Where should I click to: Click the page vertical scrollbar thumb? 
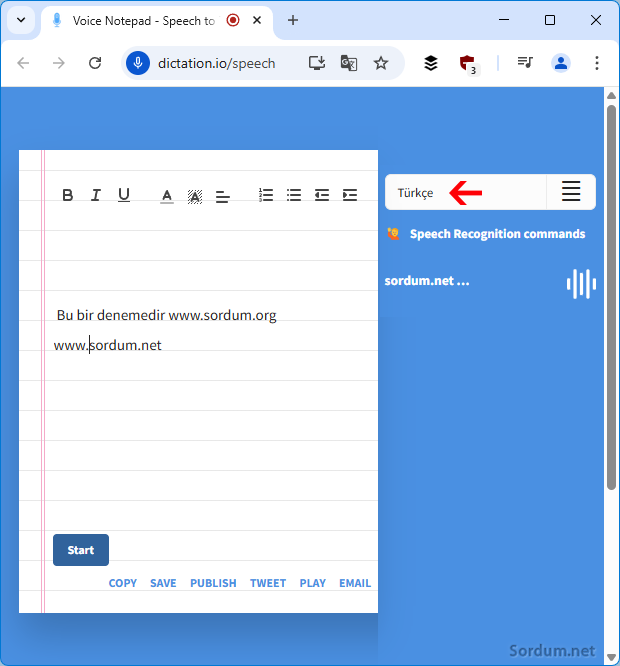[611, 297]
